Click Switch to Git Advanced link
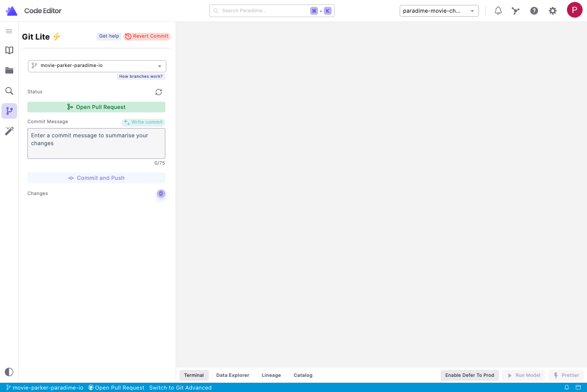This screenshot has height=392, width=587. [180, 388]
